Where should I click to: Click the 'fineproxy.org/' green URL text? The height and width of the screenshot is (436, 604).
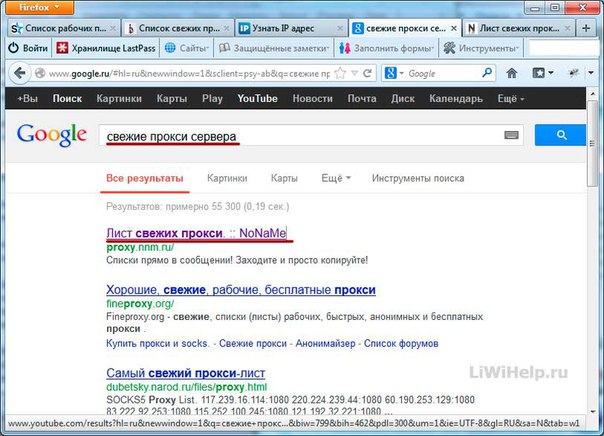(x=140, y=304)
